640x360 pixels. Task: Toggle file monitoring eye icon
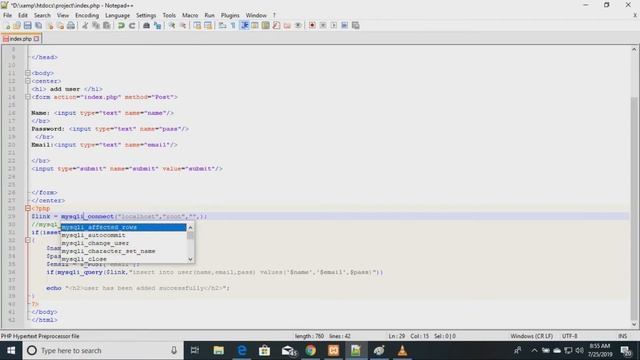coord(298,26)
